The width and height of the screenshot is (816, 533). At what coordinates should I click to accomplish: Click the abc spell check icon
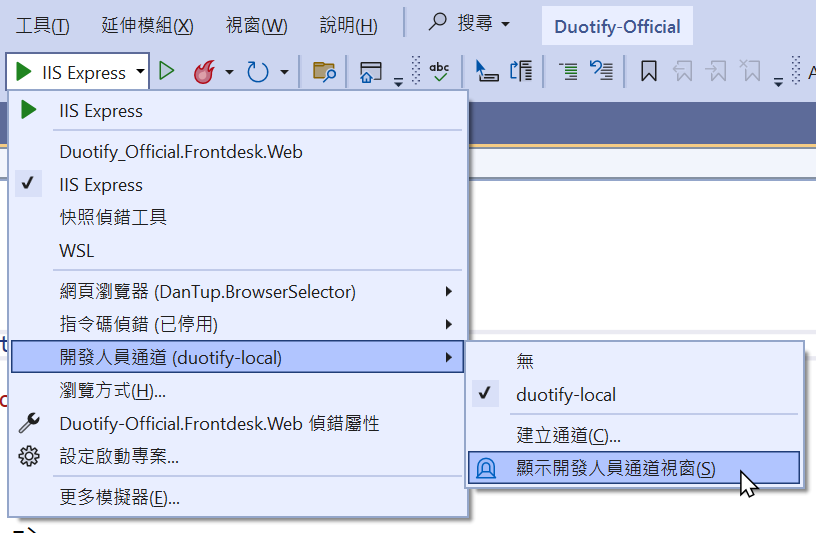439,71
